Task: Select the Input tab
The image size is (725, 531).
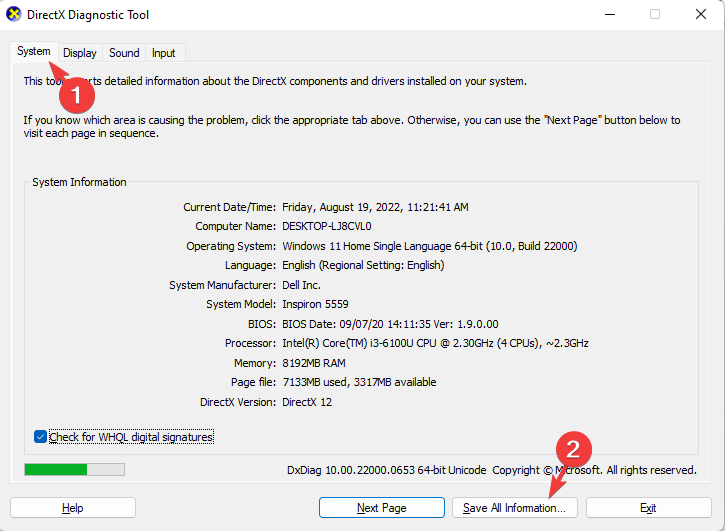Action: click(x=163, y=53)
